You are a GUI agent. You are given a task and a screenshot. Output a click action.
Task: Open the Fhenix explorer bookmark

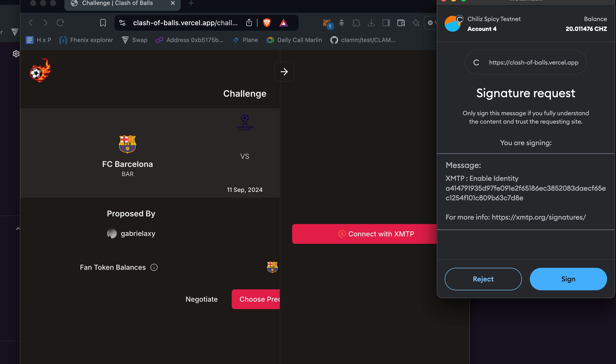pos(86,40)
